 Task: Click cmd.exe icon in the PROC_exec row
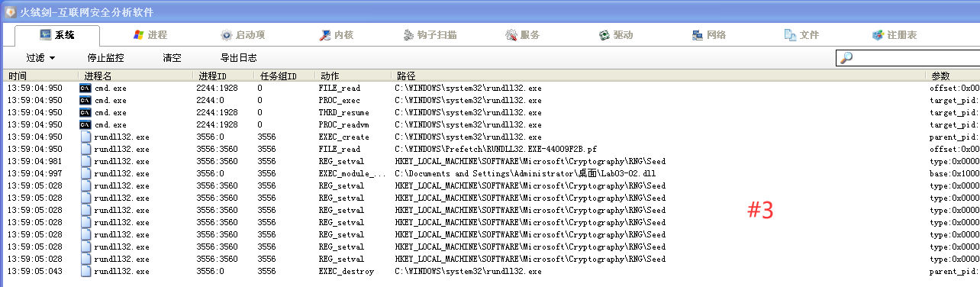[x=85, y=100]
